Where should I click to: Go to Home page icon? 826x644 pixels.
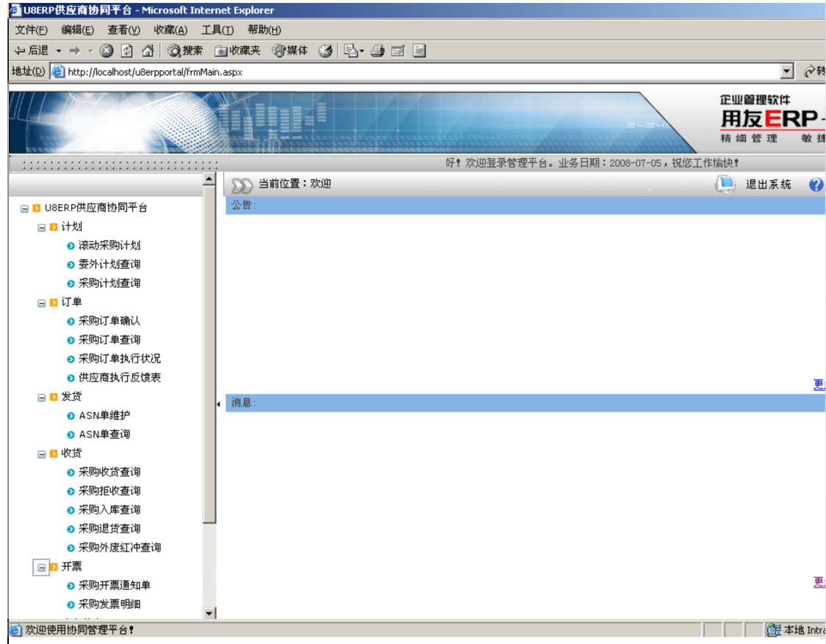tap(148, 51)
